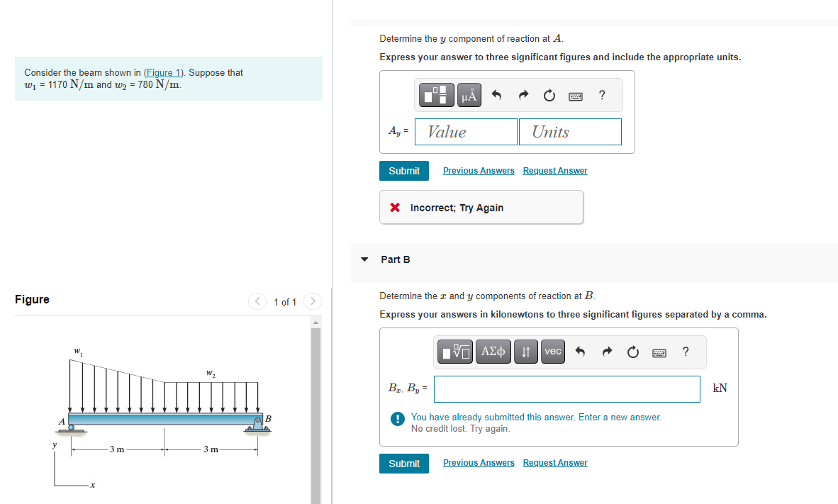
Task: Go to the next figure page
Action: click(x=313, y=301)
